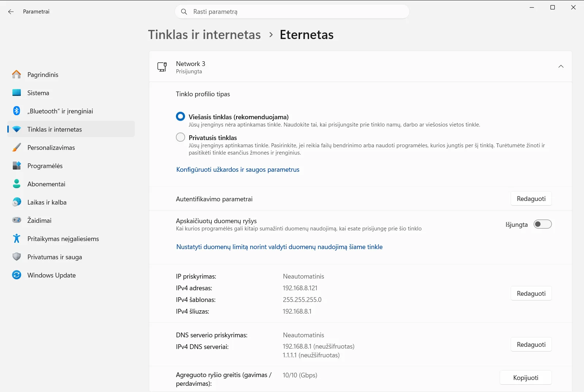Image resolution: width=584 pixels, height=392 pixels.
Task: Click the Bluetooth icon in sidebar
Action: 16,111
